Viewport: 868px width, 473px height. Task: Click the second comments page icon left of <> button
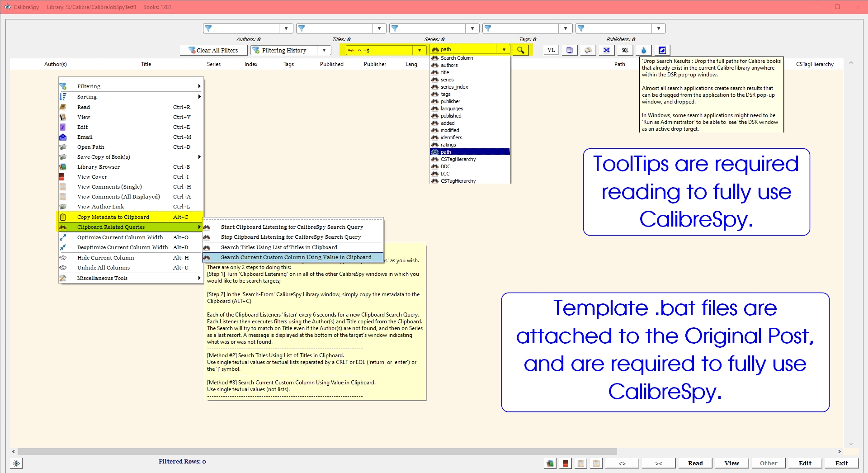(x=596, y=463)
